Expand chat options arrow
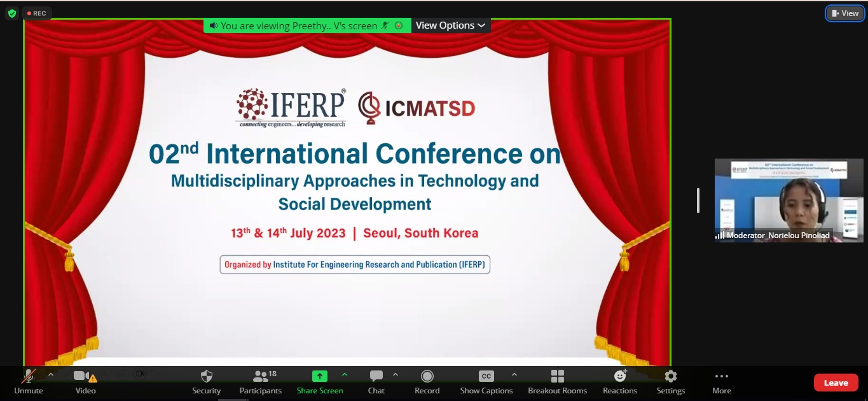This screenshot has height=401, width=868. point(396,374)
